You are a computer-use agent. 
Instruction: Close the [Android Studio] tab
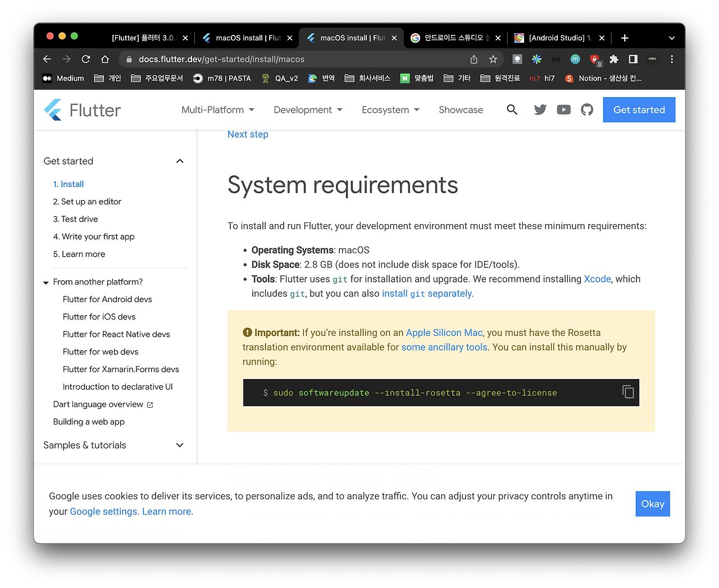602,38
